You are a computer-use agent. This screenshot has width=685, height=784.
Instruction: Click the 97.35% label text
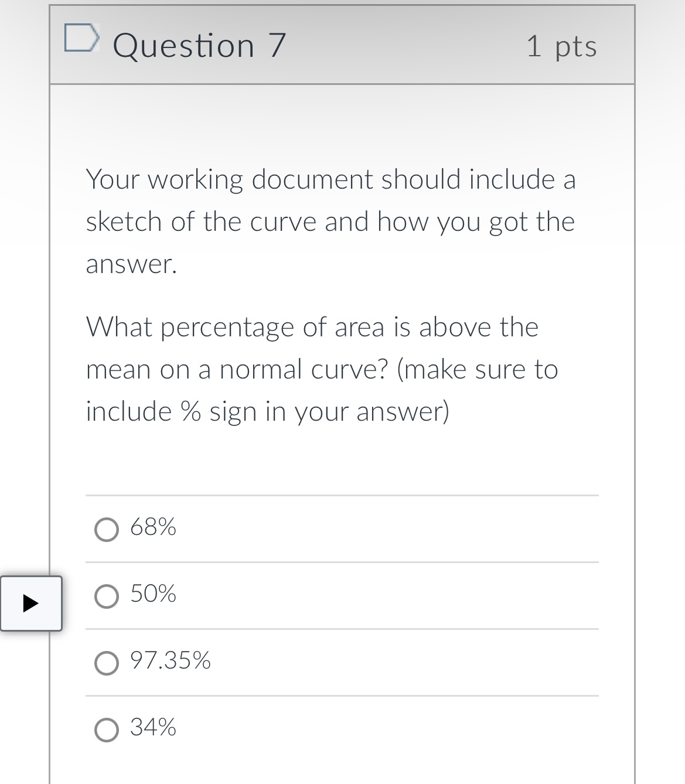(x=170, y=663)
